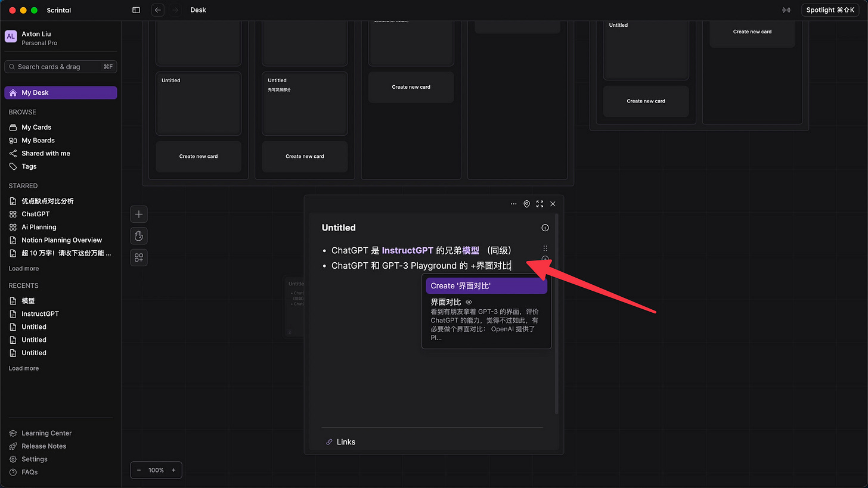Open recent card InstructGPT

pyautogui.click(x=40, y=314)
